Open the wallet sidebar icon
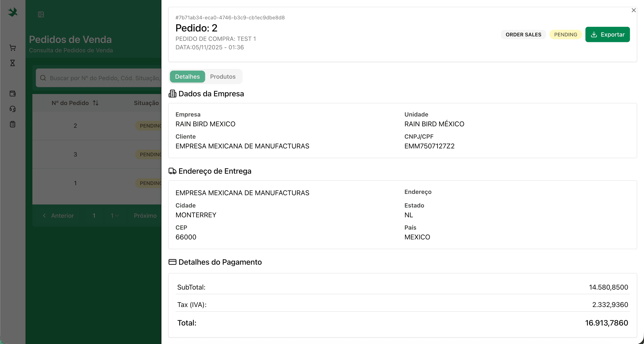644x344 pixels. [x=13, y=94]
